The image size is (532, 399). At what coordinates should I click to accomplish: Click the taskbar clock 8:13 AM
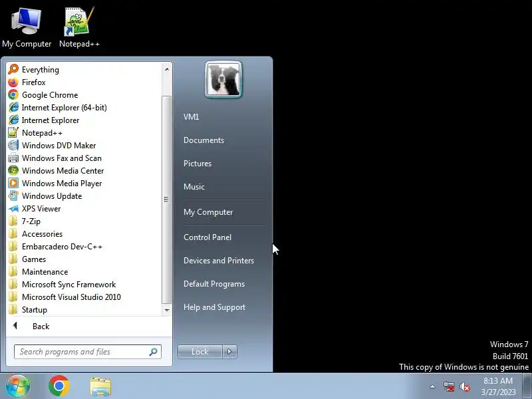(497, 381)
